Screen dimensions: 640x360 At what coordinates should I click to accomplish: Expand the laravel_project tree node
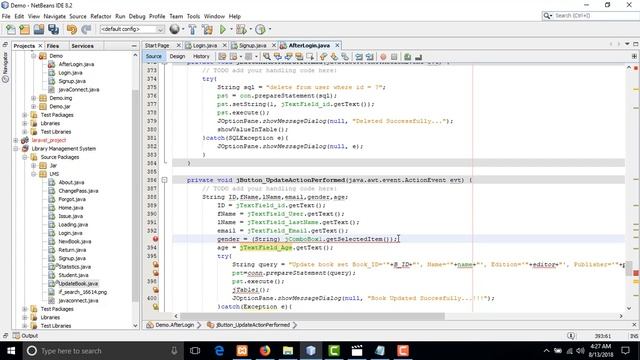pyautogui.click(x=16, y=140)
